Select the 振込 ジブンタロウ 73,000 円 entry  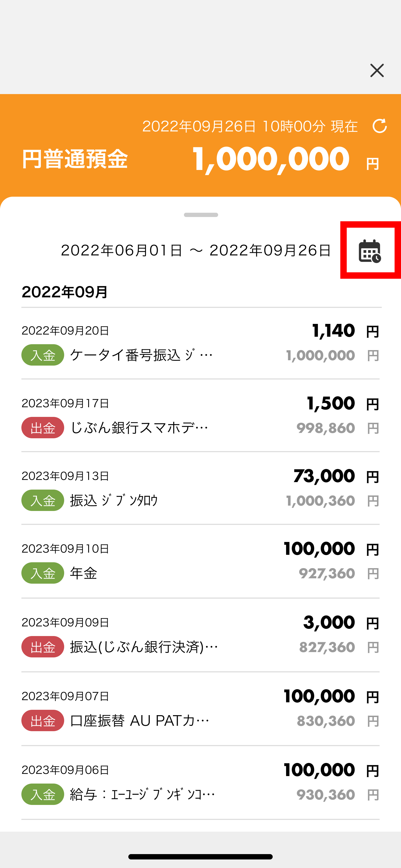point(200,488)
